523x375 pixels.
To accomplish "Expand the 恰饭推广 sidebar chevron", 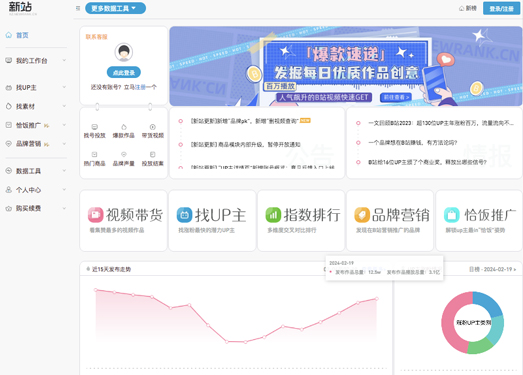I will coord(64,125).
